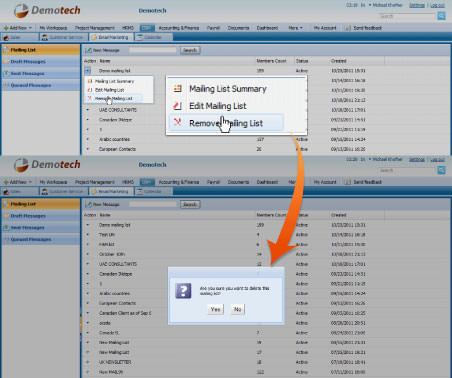Expand the Canadian Client as of Sep action arrow
The width and height of the screenshot is (452, 378).
(88, 313)
